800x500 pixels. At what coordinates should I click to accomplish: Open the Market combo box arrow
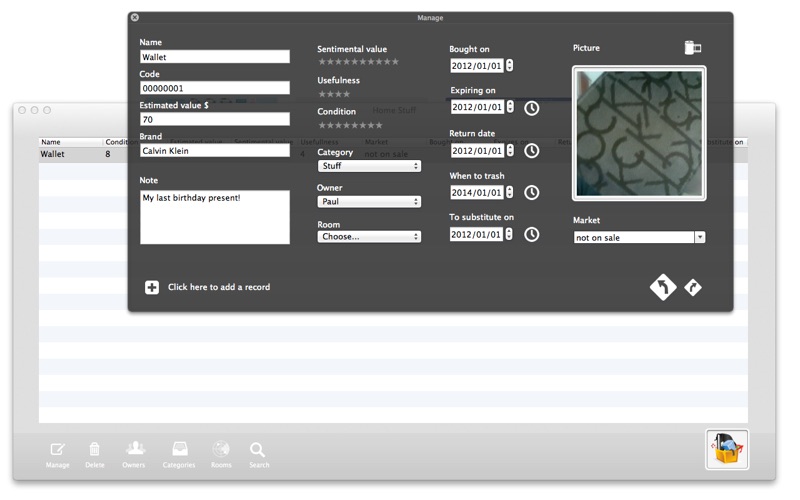(700, 237)
